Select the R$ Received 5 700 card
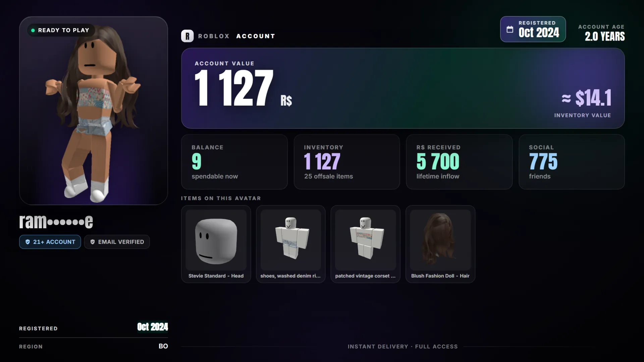644x362 pixels. [x=459, y=162]
